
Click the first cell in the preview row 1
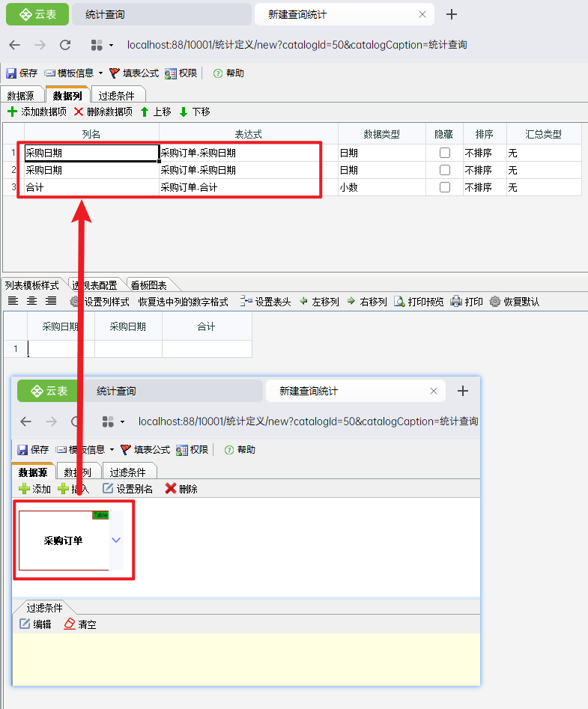click(x=61, y=349)
